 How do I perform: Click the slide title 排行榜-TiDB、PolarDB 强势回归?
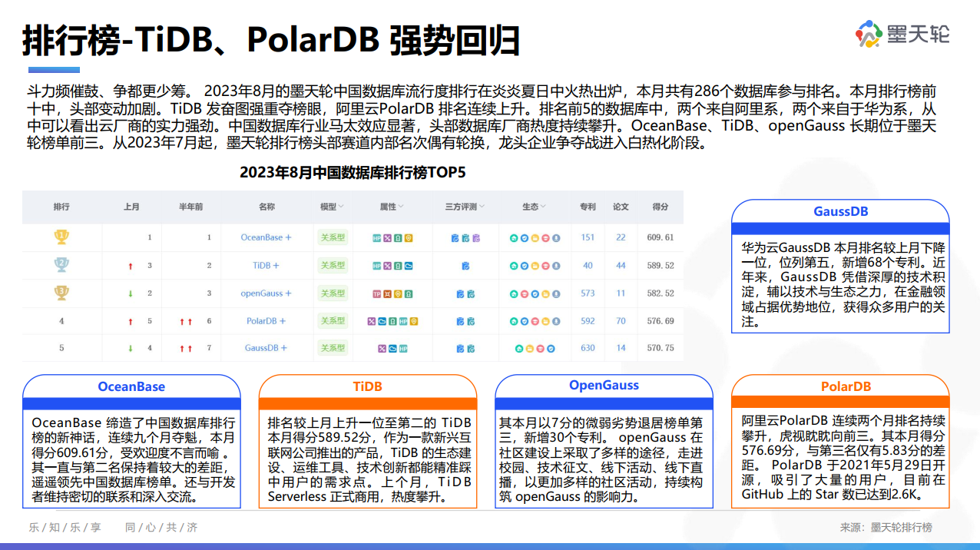[270, 40]
